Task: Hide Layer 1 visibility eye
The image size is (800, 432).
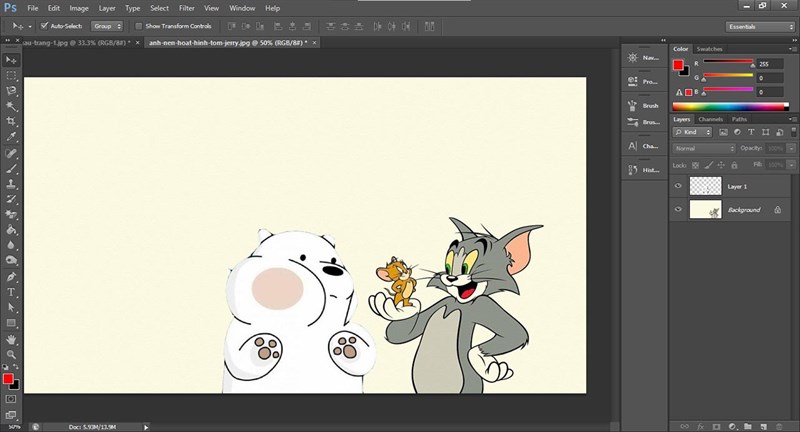Action: [x=678, y=186]
